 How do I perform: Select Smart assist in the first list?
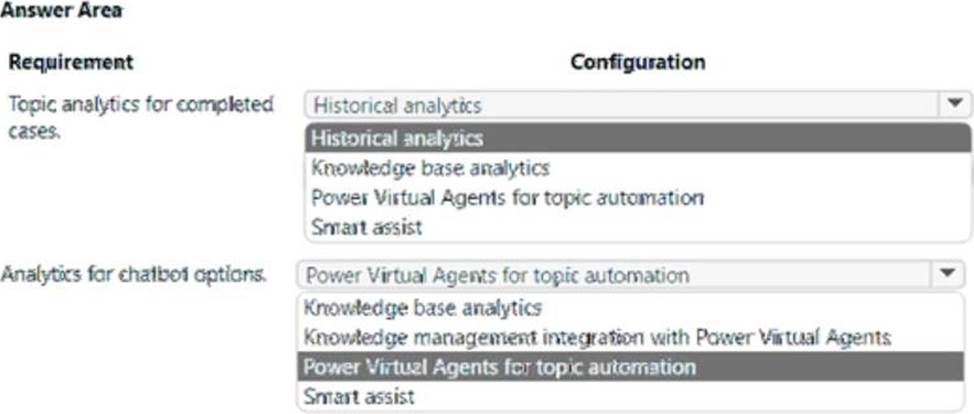[637, 227]
